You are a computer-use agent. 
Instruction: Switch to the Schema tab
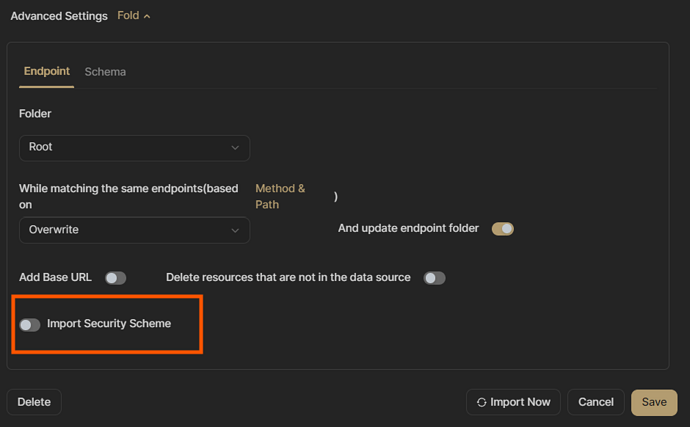tap(105, 72)
